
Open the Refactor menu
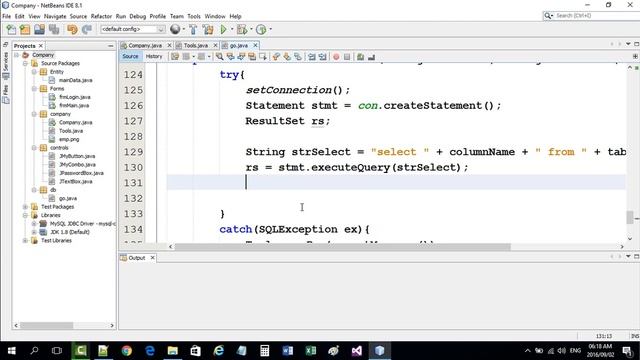[x=101, y=16]
